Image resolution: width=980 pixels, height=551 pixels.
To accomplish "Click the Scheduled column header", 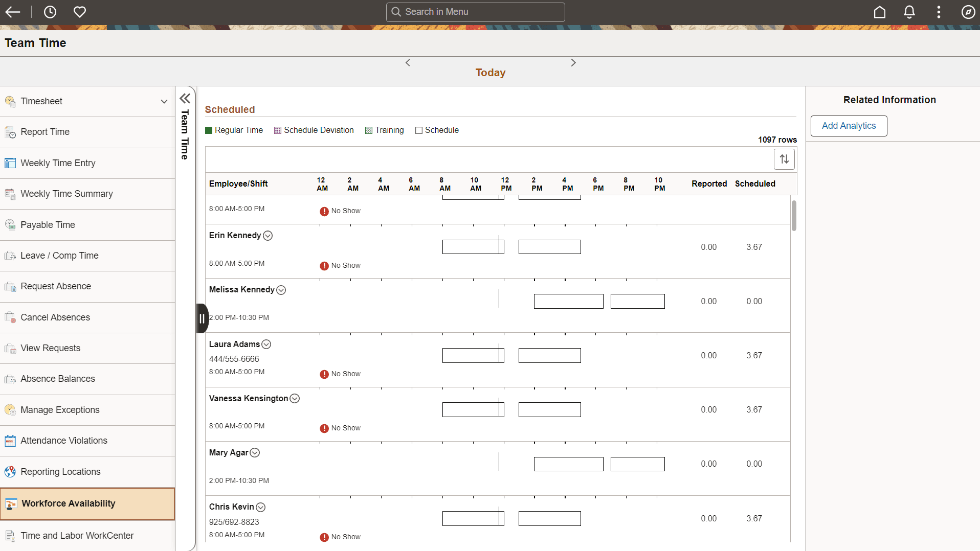I will pos(755,184).
